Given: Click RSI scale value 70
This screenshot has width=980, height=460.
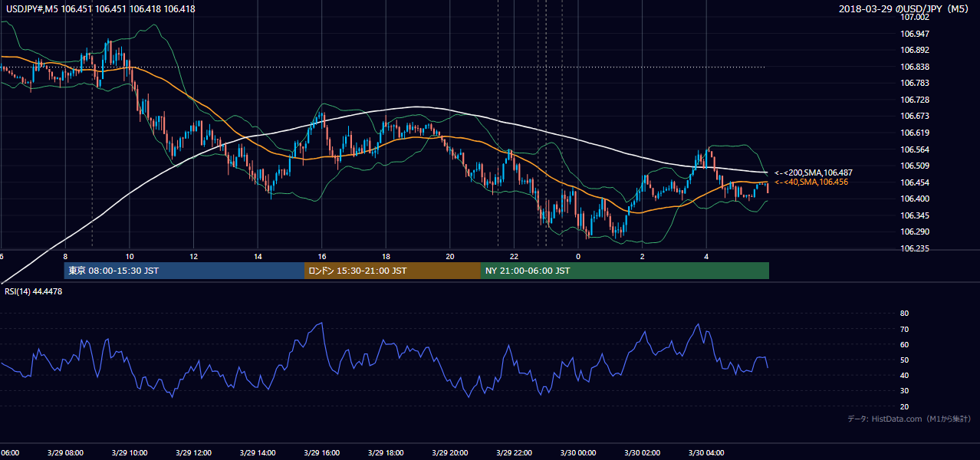Looking at the screenshot, I should (904, 329).
